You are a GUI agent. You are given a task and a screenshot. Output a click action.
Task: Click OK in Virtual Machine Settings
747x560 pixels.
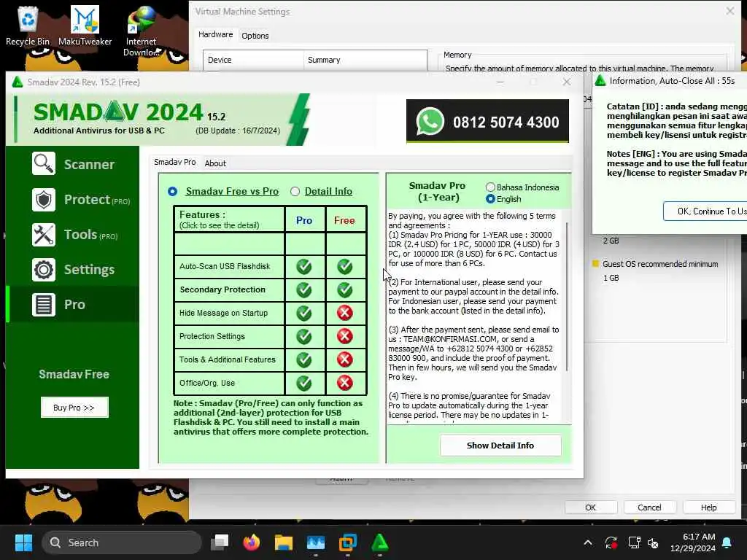(x=590, y=507)
